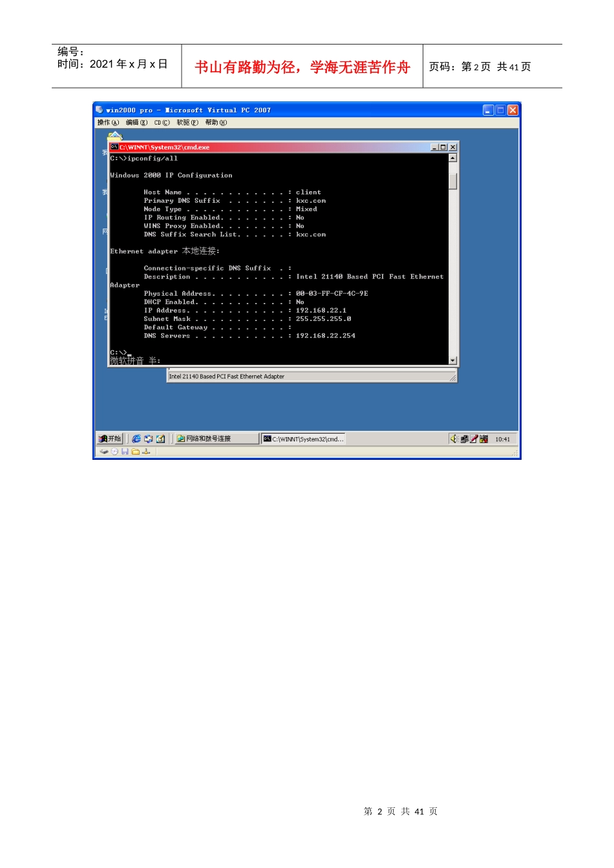Screen dimensions: 614x868
Task: Click the 10:41 taskbar clock
Action: tap(502, 439)
